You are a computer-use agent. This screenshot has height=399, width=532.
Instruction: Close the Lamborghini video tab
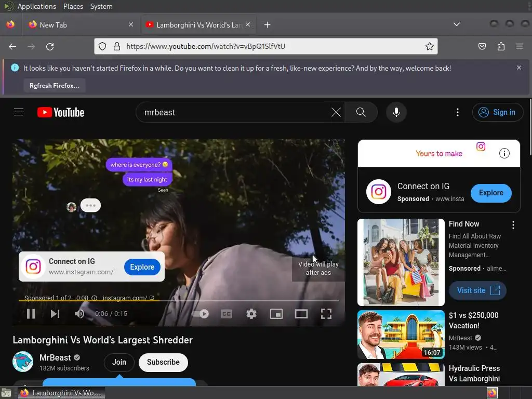248,24
